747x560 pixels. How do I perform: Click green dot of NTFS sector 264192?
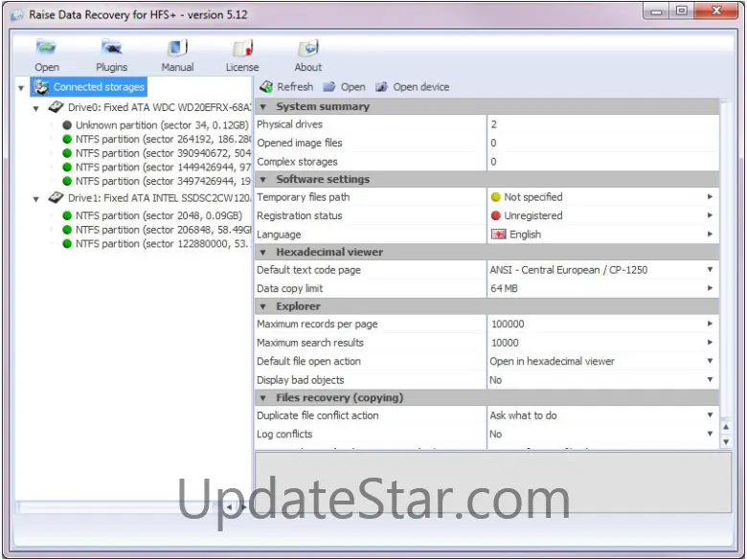coord(67,139)
